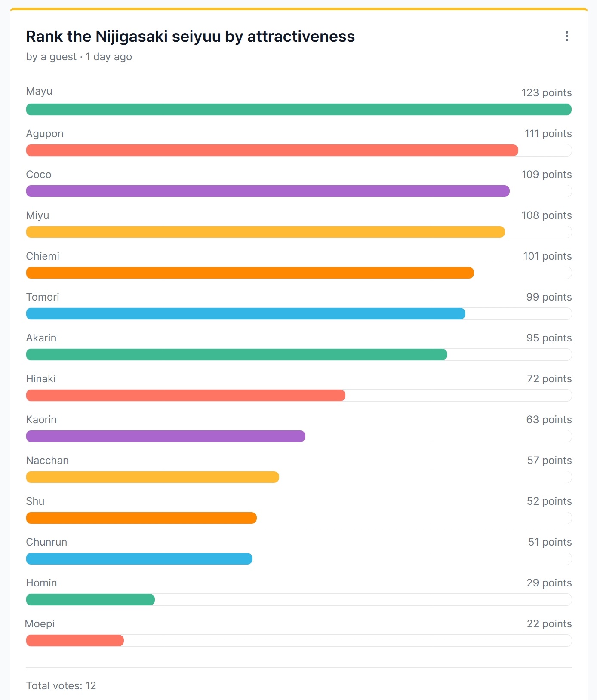Click the Chunrun blue result bar

139,559
